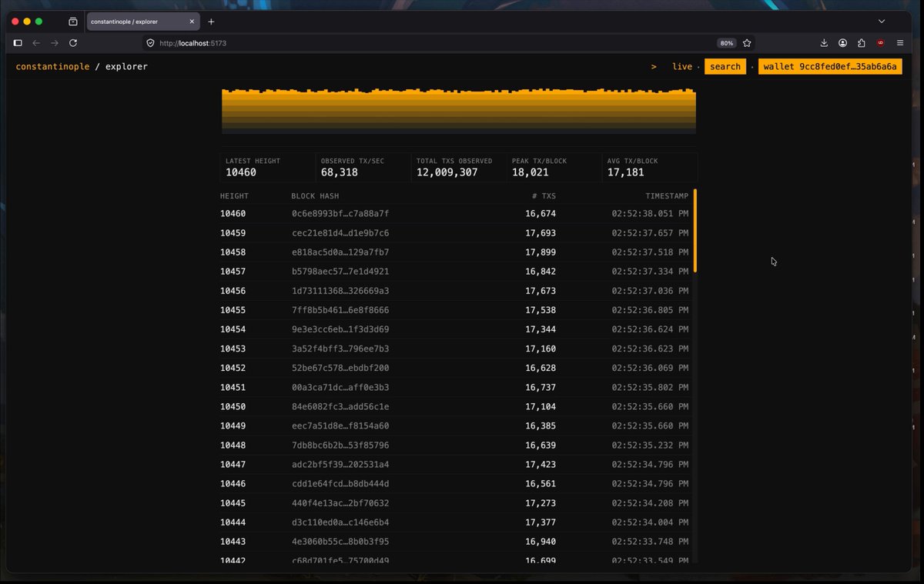
Task: Click the orange block list scrollbar thumb
Action: [x=695, y=231]
